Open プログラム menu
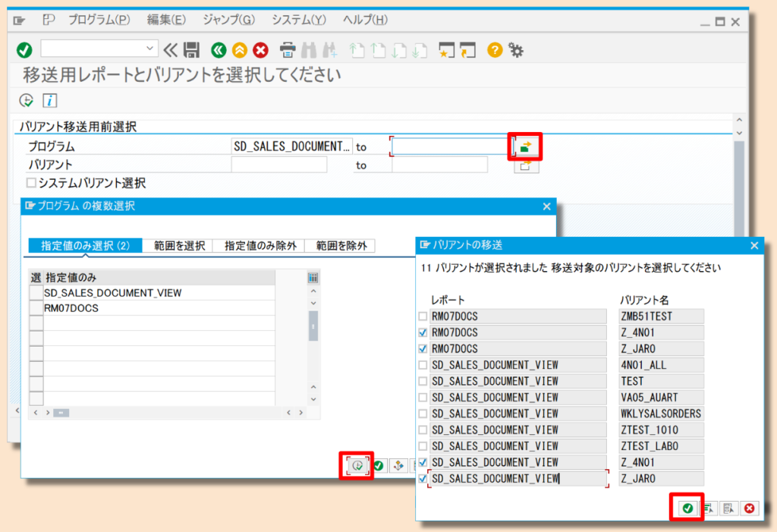Image resolution: width=777 pixels, height=532 pixels. pos(99,20)
